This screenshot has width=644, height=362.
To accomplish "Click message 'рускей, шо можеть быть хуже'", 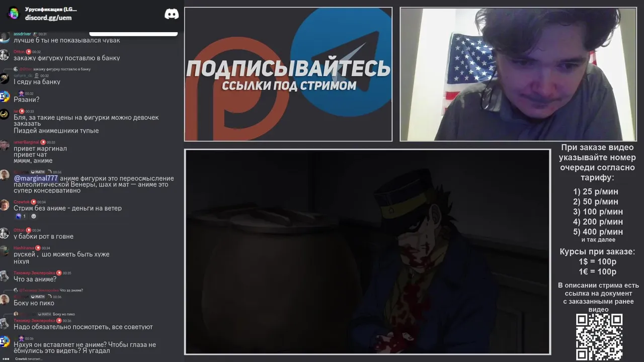I will (x=61, y=254).
